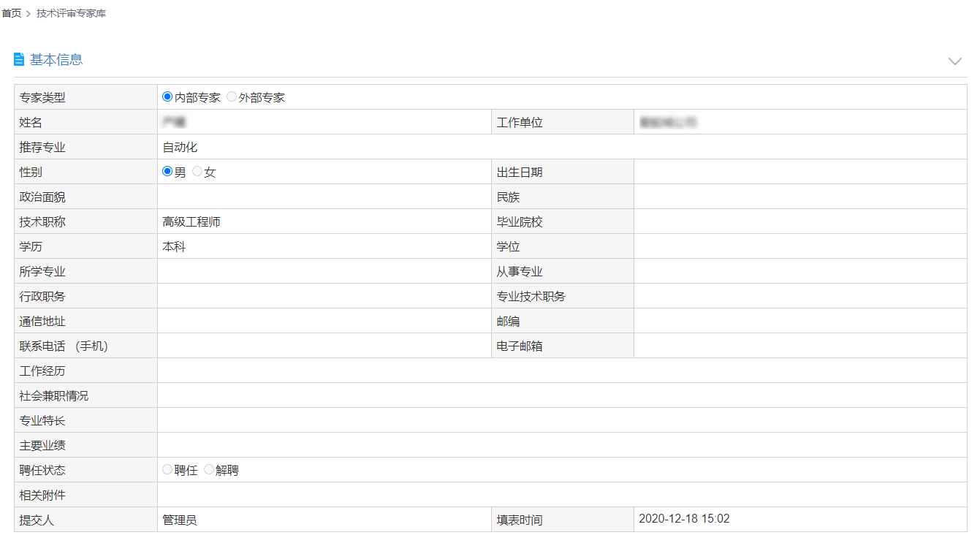
Task: Click the 管理员 submitter value
Action: pos(180,520)
